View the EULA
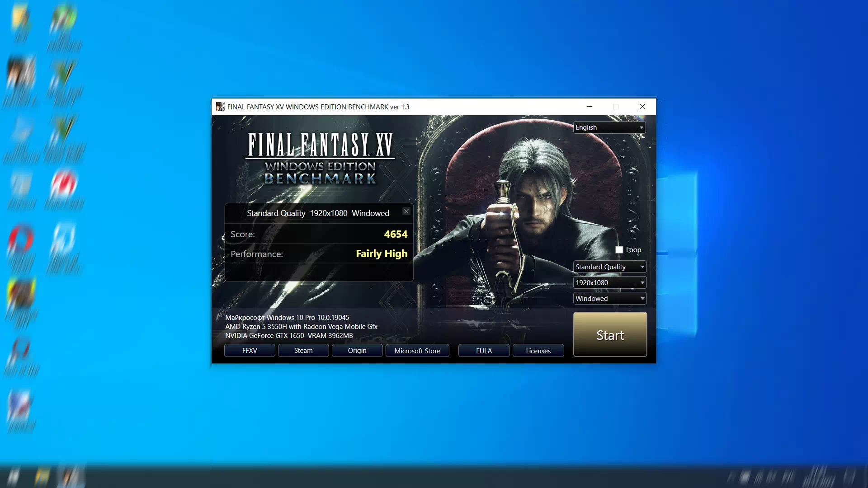Image resolution: width=868 pixels, height=488 pixels. [484, 350]
